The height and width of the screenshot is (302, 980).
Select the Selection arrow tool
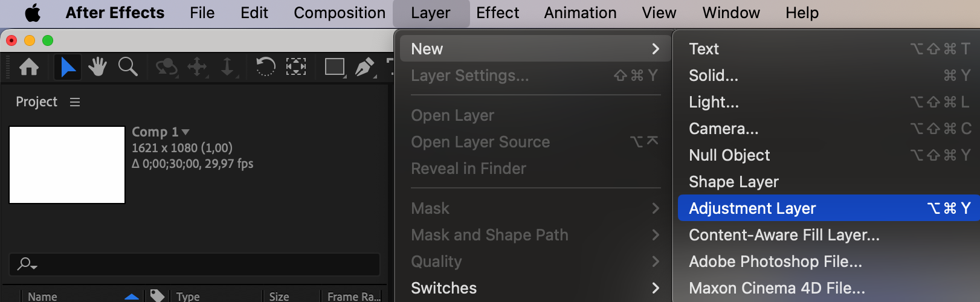[68, 66]
